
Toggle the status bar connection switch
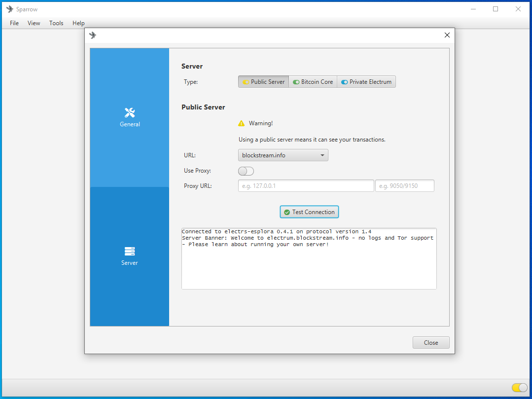520,388
